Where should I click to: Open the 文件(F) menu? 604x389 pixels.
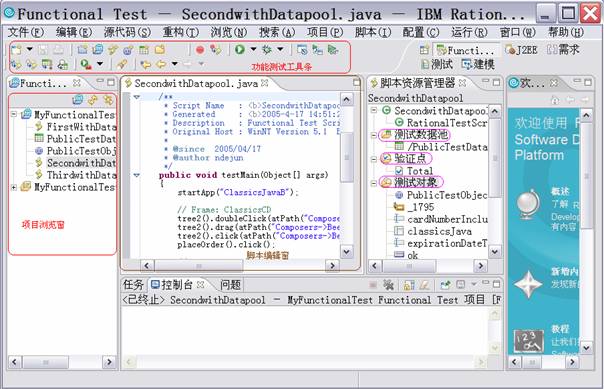tap(26, 32)
